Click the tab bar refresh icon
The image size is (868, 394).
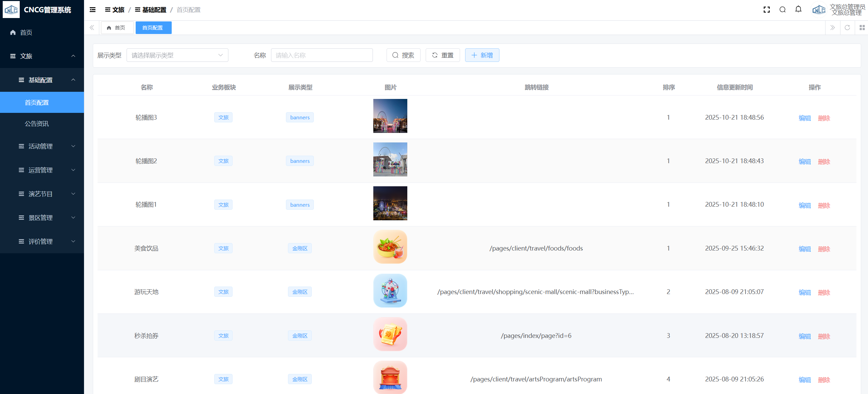coord(847,28)
